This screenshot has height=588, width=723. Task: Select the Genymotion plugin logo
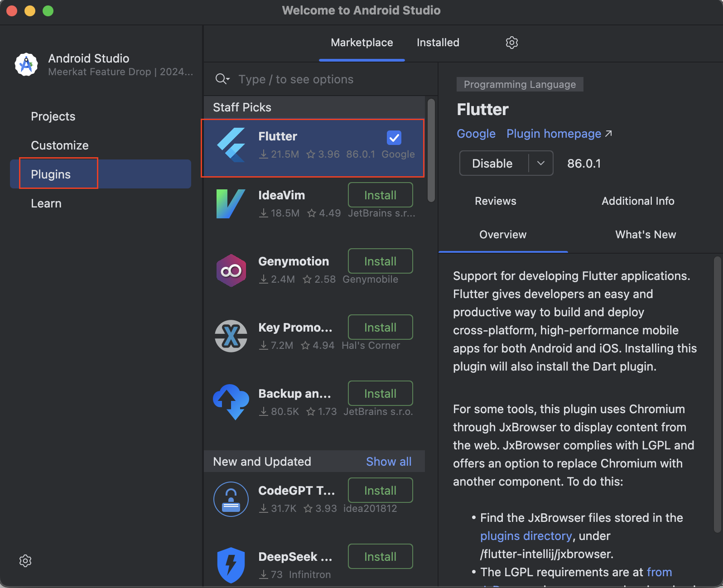[231, 270]
